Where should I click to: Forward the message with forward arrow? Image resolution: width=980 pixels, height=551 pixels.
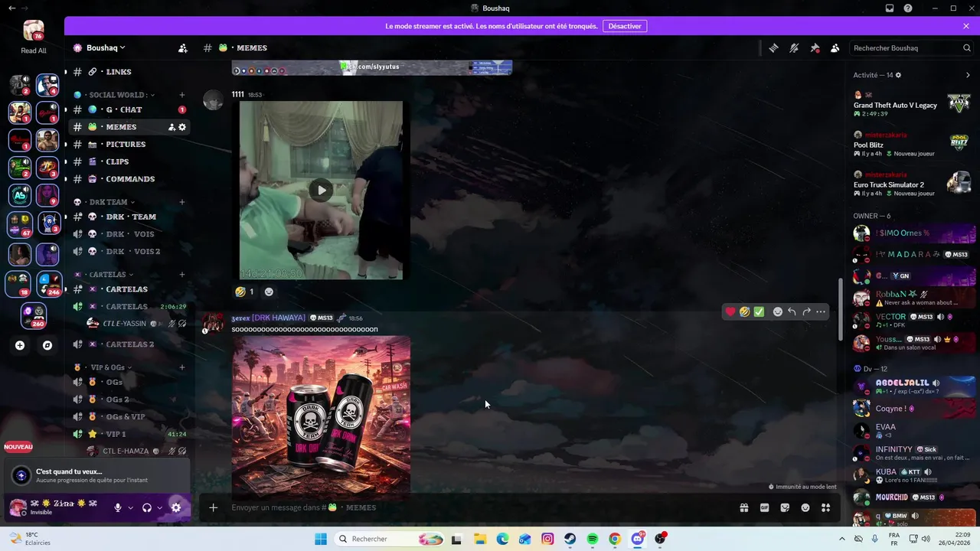[806, 311]
